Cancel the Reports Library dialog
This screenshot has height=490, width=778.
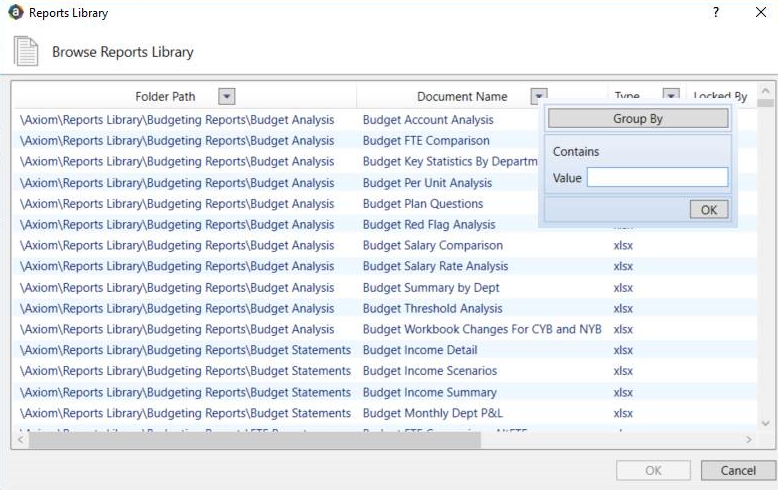tap(738, 470)
